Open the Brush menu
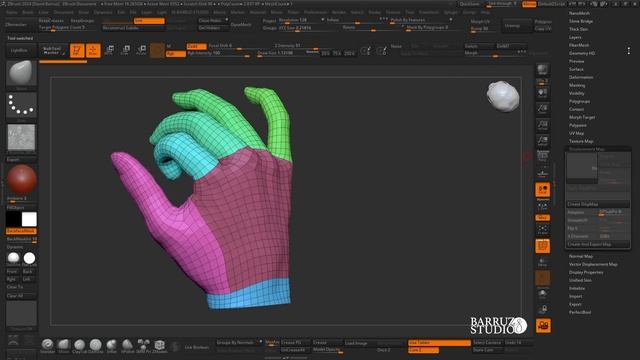Viewport: 640px width, 360px height. [28, 13]
